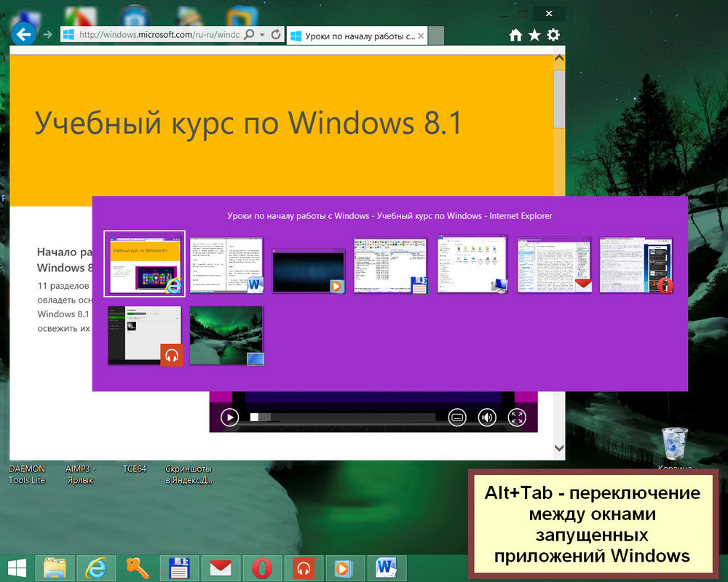The width and height of the screenshot is (728, 582).
Task: Switch to the Total Commander window thumbnail
Action: tap(390, 266)
